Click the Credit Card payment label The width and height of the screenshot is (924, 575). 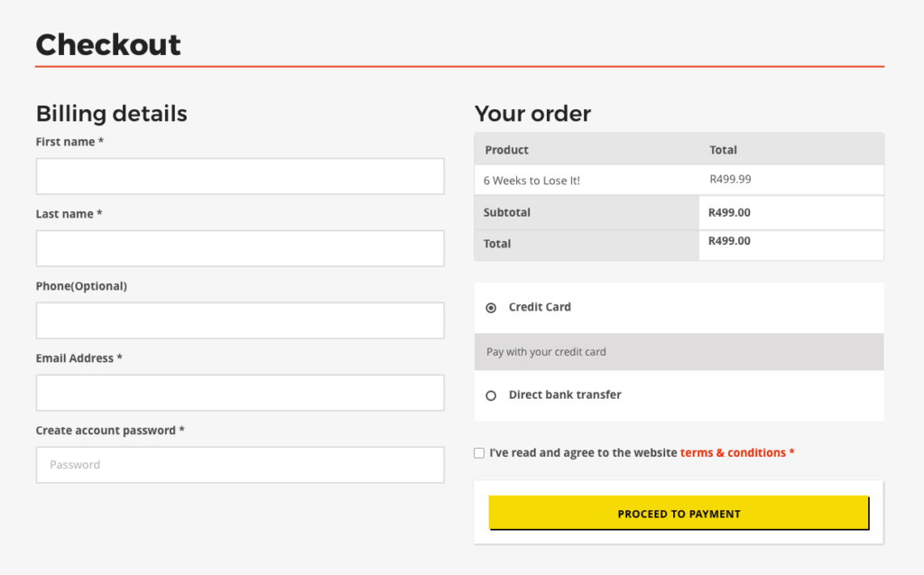tap(540, 307)
